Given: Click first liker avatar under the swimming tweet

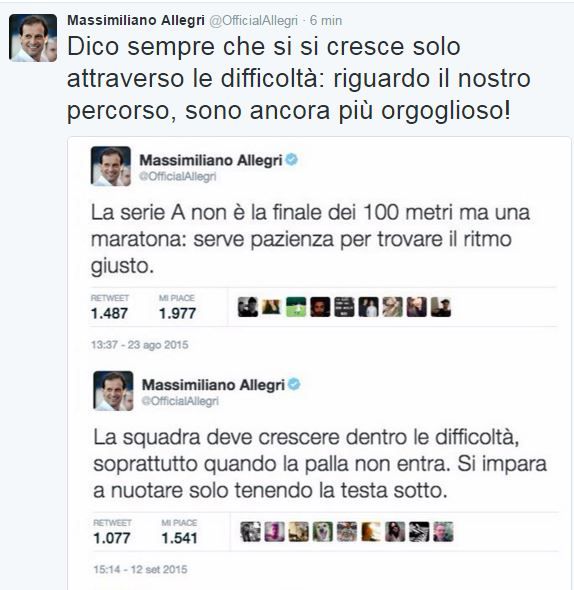Looking at the screenshot, I should click(x=250, y=532).
